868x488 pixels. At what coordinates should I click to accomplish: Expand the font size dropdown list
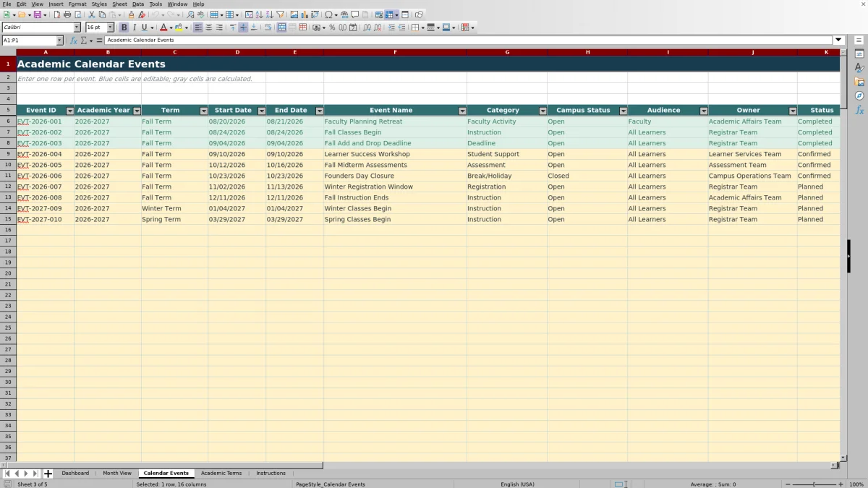111,27
